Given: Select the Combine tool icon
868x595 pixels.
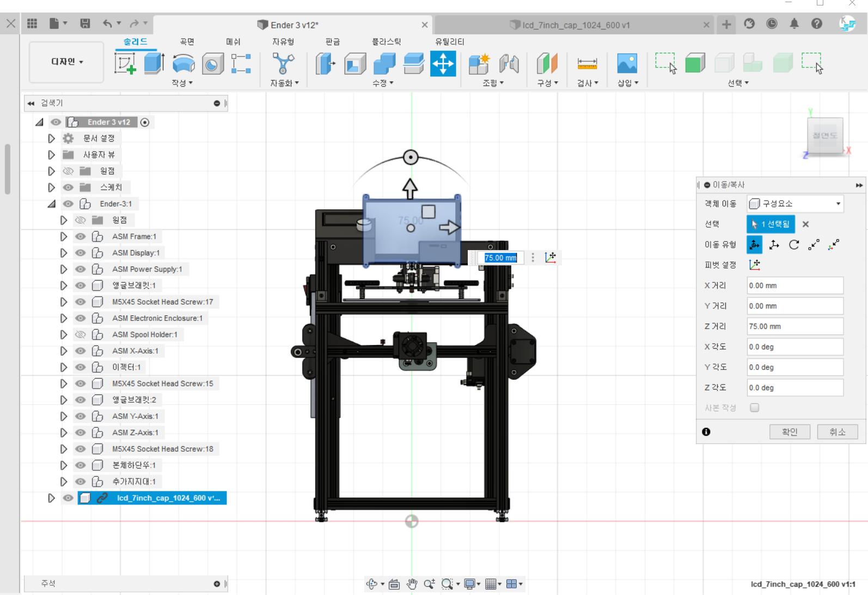Looking at the screenshot, I should point(384,64).
